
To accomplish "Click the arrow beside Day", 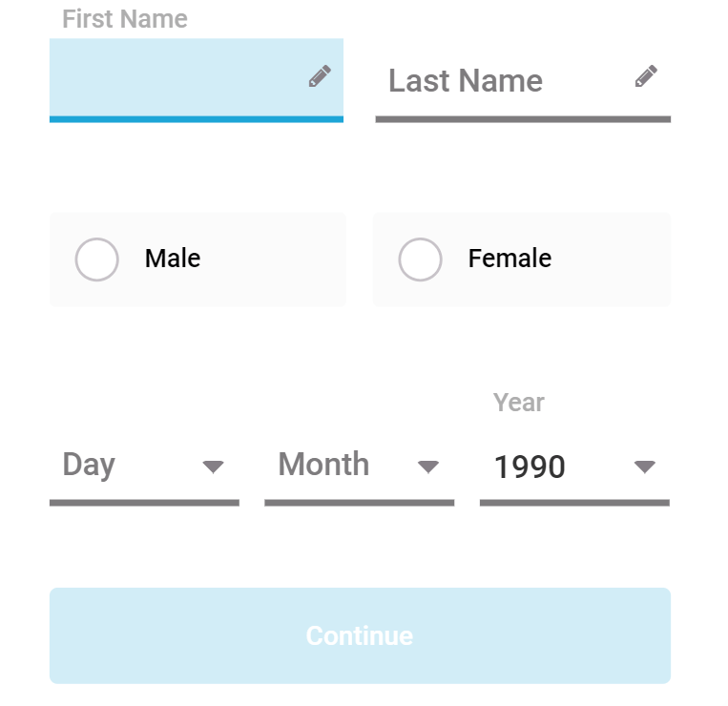I will [214, 467].
